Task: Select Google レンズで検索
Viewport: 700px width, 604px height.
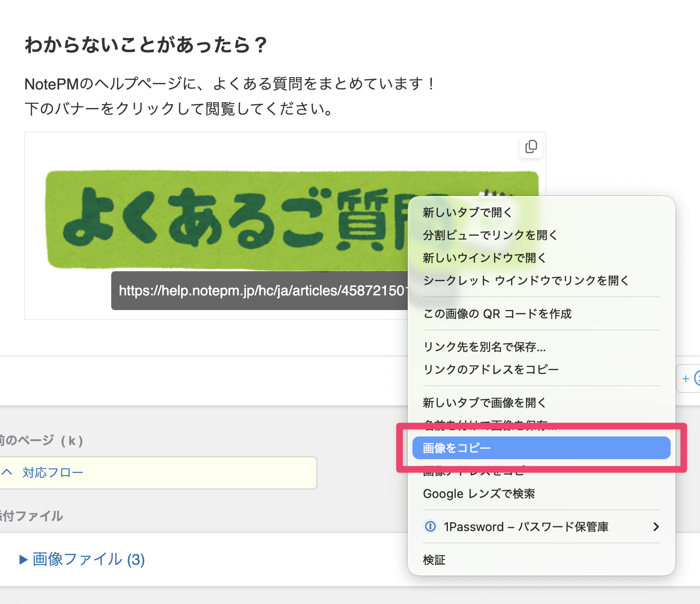Action: (479, 494)
